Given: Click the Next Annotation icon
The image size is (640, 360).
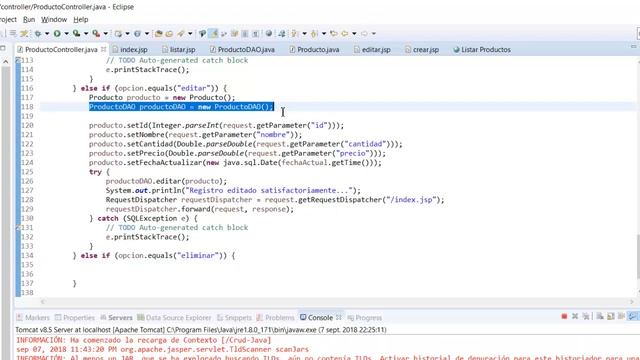Looking at the screenshot, I should tap(294, 33).
